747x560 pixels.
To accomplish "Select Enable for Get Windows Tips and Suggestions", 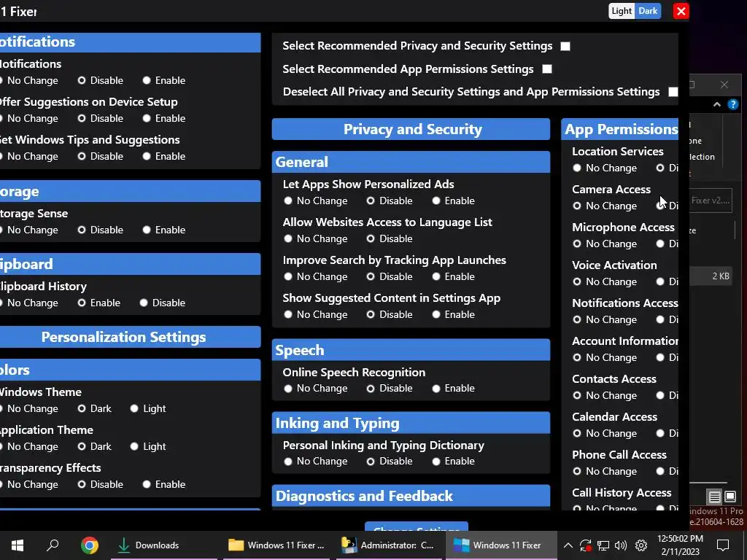I will tap(147, 156).
